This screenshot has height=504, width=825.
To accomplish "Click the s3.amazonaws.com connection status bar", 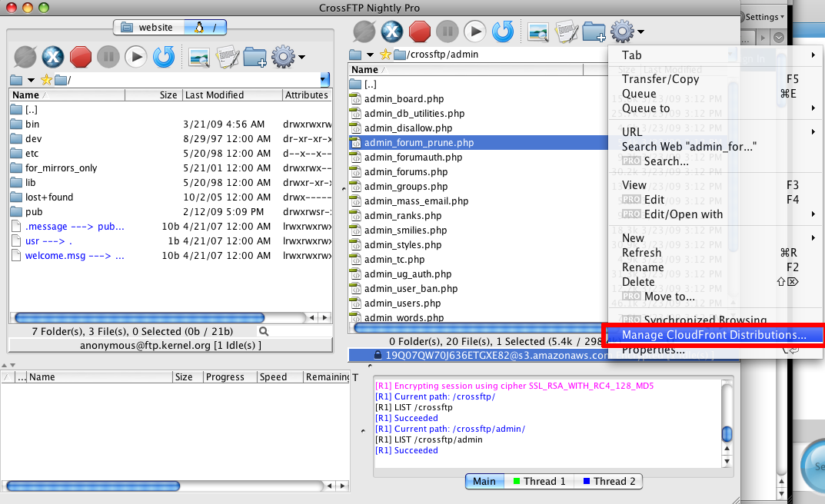I will pyautogui.click(x=477, y=355).
